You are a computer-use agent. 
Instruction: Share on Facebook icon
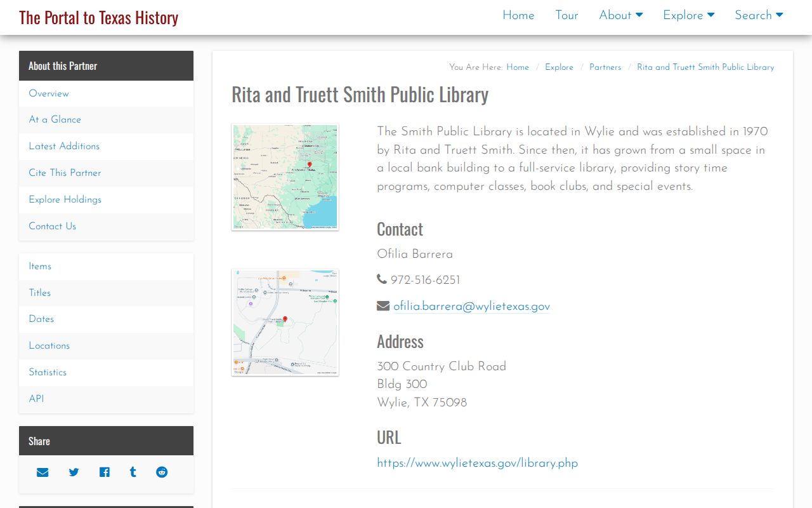(x=104, y=472)
